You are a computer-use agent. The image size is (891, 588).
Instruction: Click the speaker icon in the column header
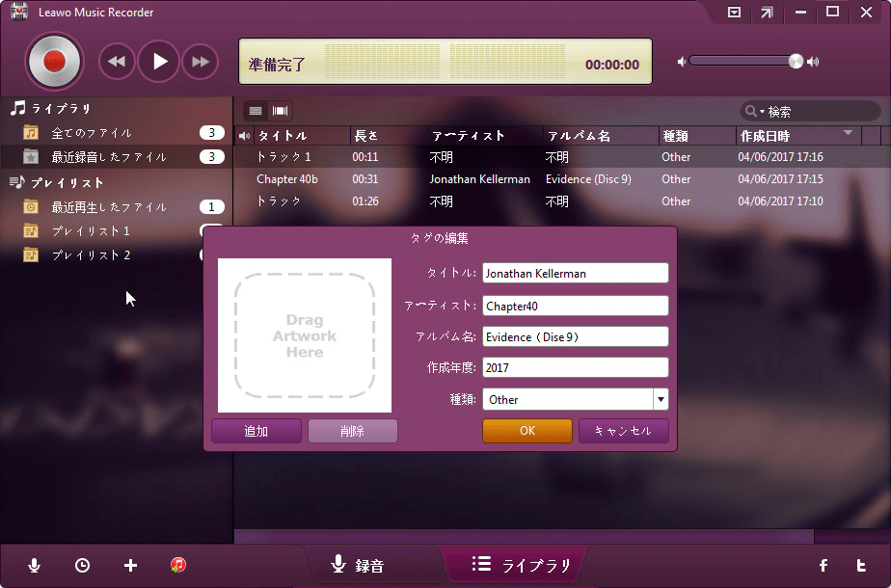(243, 135)
